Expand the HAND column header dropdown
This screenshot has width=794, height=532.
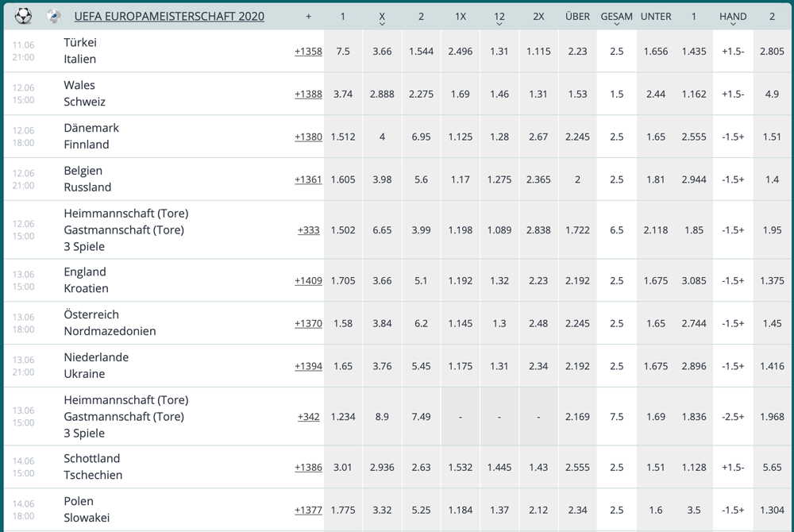[733, 24]
